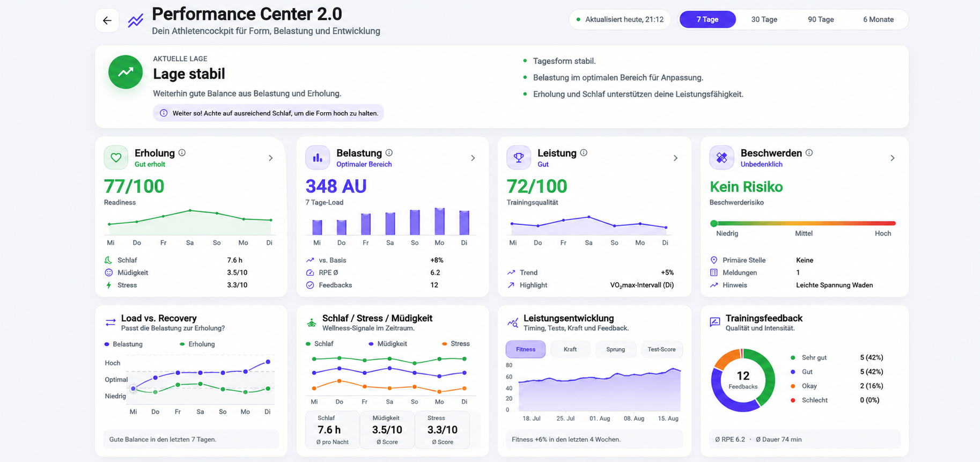Click the Schlaf moon icon
This screenshot has width=980, height=462.
click(x=108, y=260)
